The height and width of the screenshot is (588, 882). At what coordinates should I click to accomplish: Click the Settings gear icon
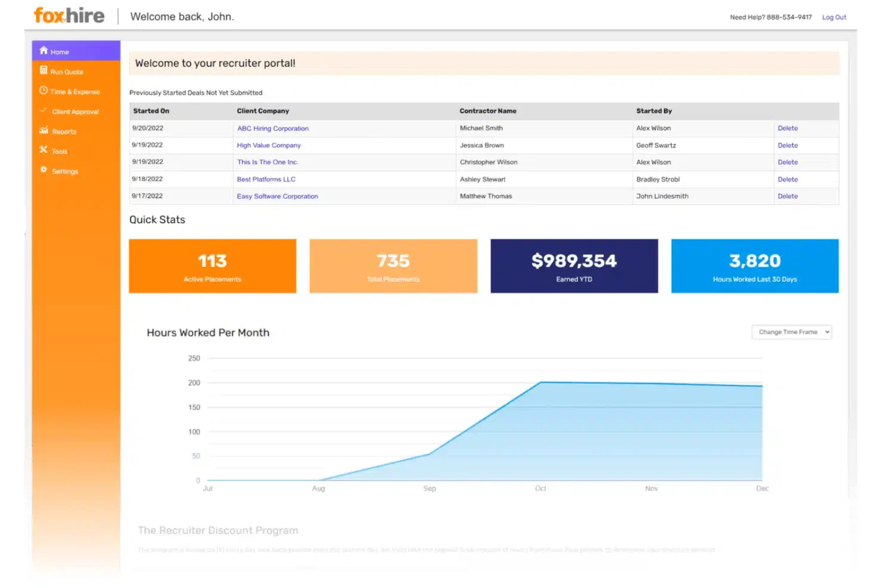[x=44, y=170]
